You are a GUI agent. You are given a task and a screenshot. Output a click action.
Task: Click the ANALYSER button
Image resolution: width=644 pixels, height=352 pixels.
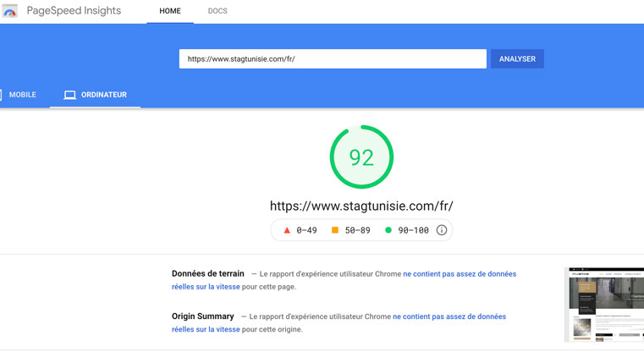pos(517,58)
